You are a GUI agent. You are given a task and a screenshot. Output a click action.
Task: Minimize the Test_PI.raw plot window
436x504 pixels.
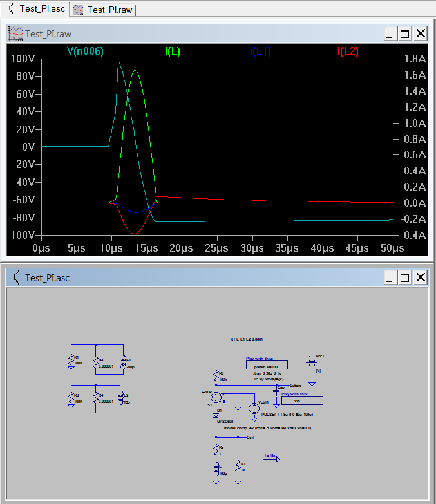(389, 33)
